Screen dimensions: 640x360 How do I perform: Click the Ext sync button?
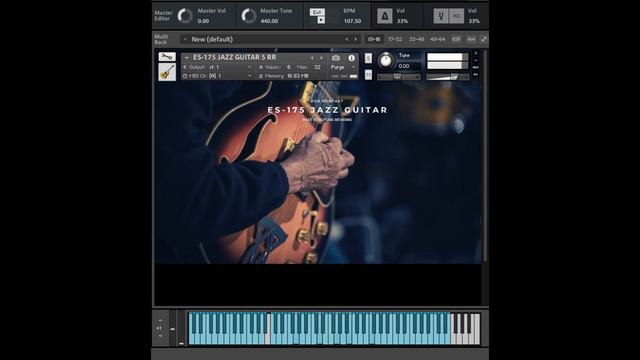pos(317,12)
